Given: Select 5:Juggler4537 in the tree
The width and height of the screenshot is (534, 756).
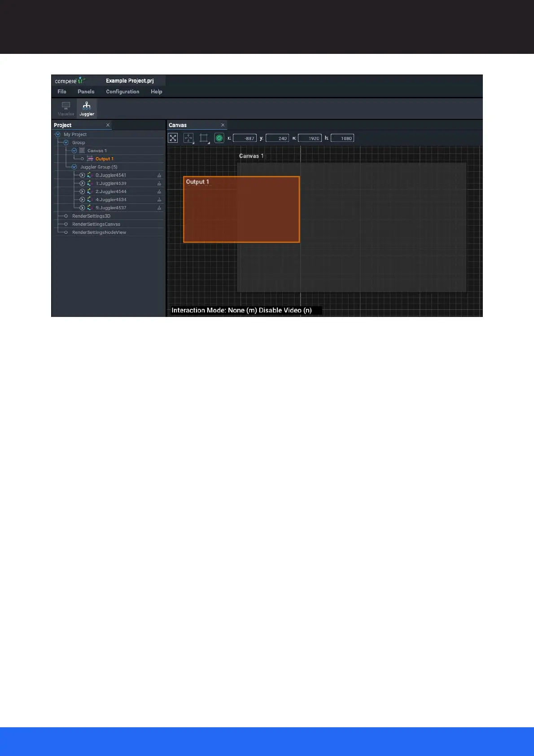Looking at the screenshot, I should click(111, 208).
